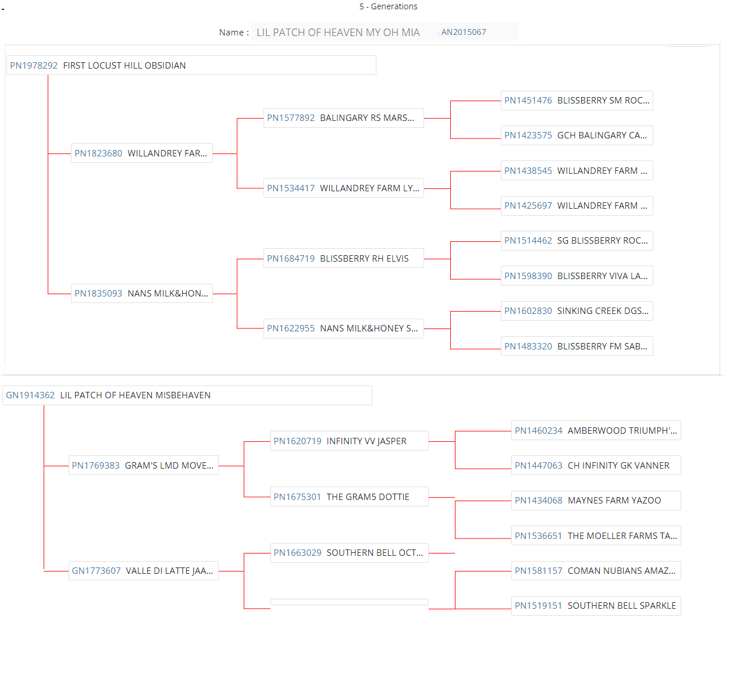Click LIL PATCH OF HEAVEN MISBEHAVEN node
This screenshot has height=700, width=744.
point(136,395)
